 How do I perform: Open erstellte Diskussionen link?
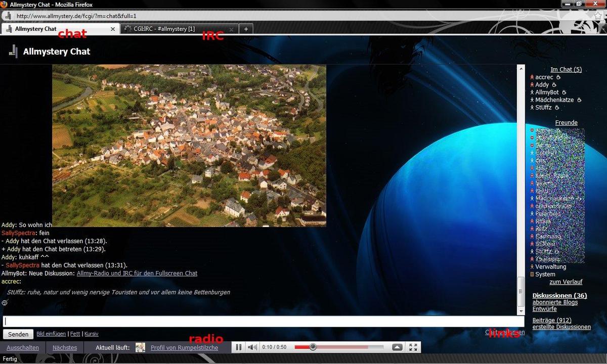tap(561, 327)
